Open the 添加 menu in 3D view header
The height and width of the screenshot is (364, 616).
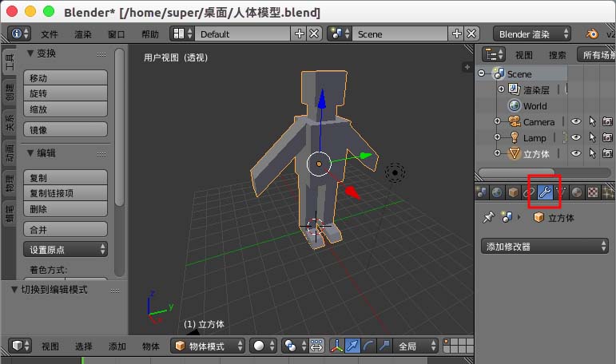[x=117, y=346]
